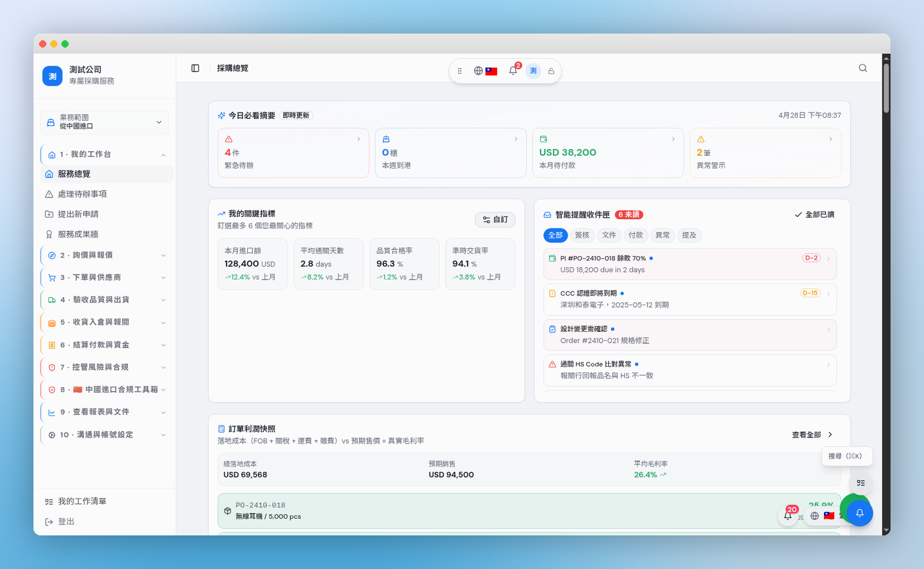Click the search magnifier icon in the header
Screen dimensions: 924x569
863,68
